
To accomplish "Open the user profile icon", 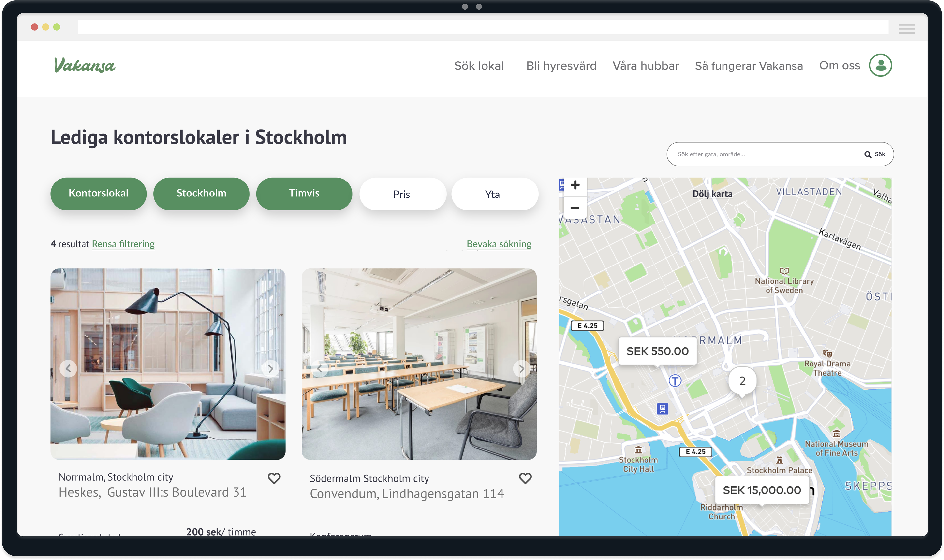I will point(880,65).
